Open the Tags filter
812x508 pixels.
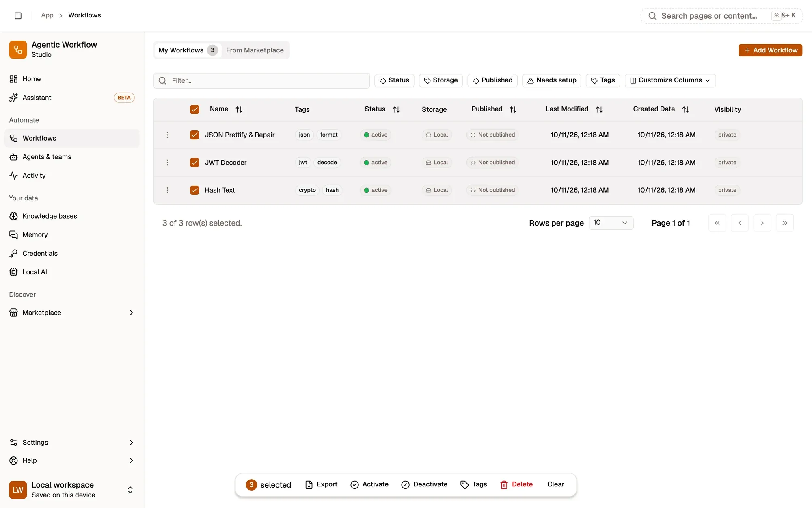[x=603, y=80]
